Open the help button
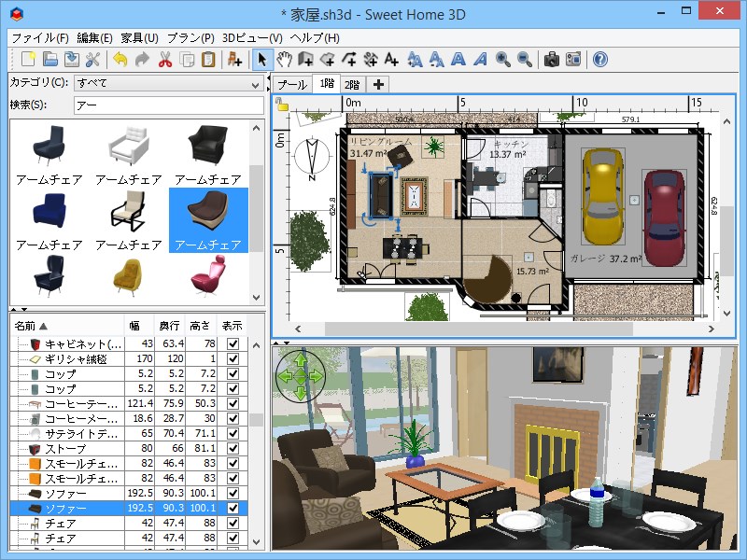747x560 pixels. [x=600, y=60]
